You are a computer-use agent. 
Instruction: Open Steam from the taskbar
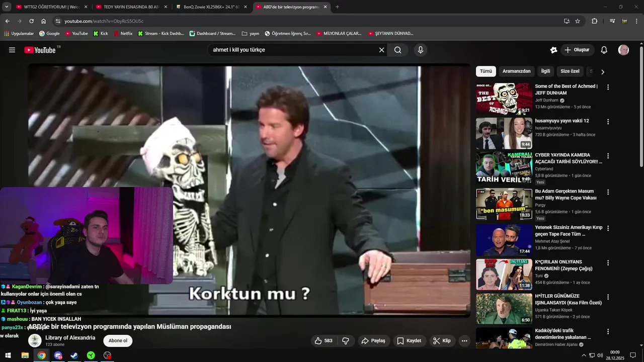click(x=74, y=355)
